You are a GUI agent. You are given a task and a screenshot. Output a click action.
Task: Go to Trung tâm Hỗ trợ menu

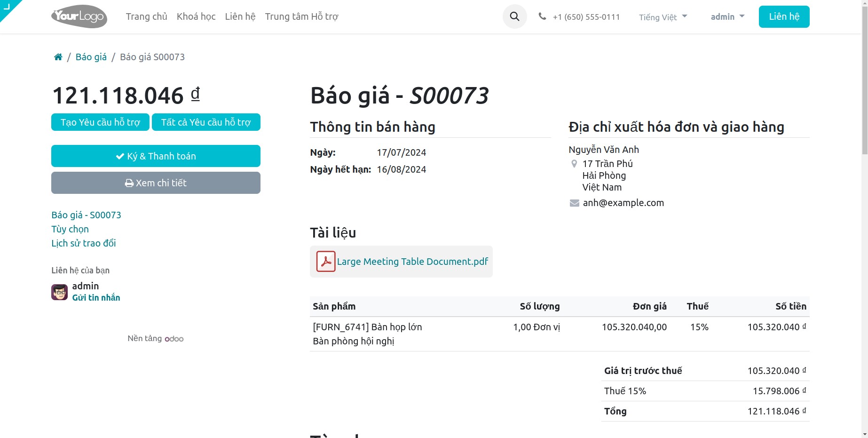[301, 16]
